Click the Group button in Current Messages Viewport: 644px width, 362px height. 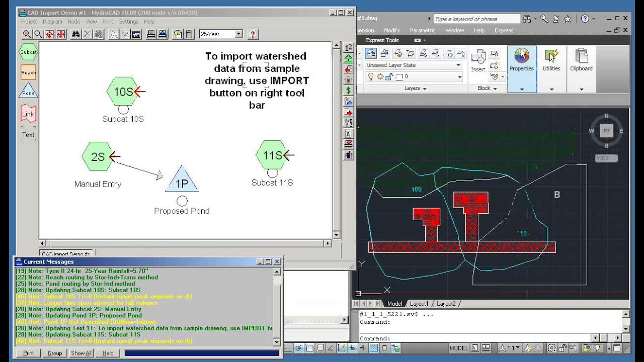click(55, 353)
